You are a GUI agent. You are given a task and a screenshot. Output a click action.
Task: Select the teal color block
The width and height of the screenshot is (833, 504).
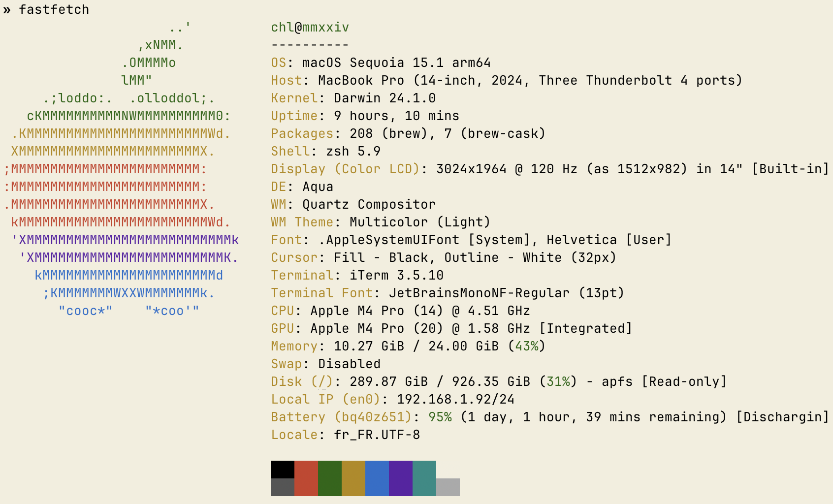[x=424, y=478]
